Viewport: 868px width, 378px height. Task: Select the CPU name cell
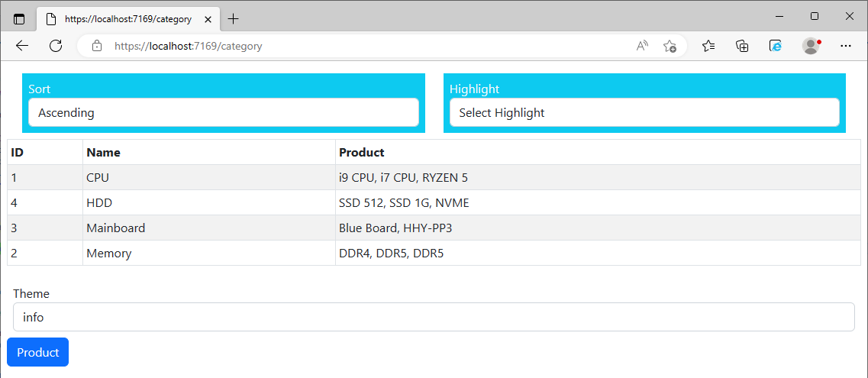click(209, 178)
